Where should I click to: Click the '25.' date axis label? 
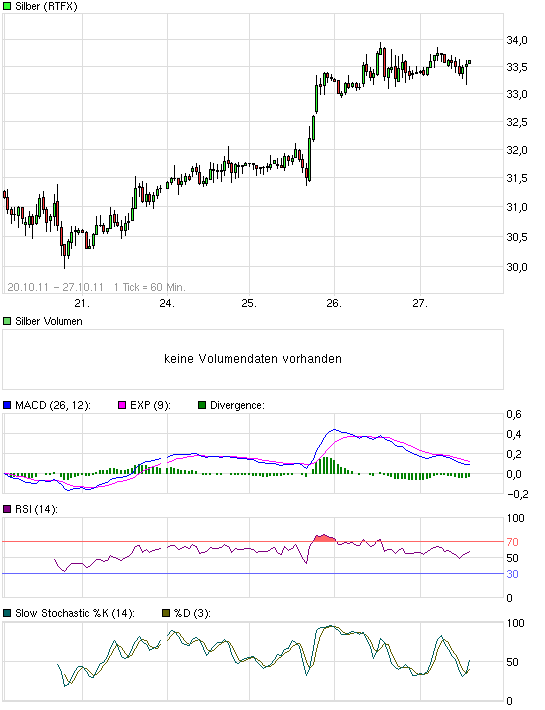click(249, 303)
